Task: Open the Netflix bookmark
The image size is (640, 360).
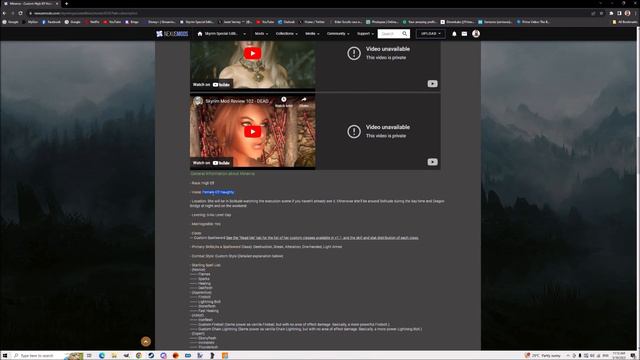Action: 92,22
